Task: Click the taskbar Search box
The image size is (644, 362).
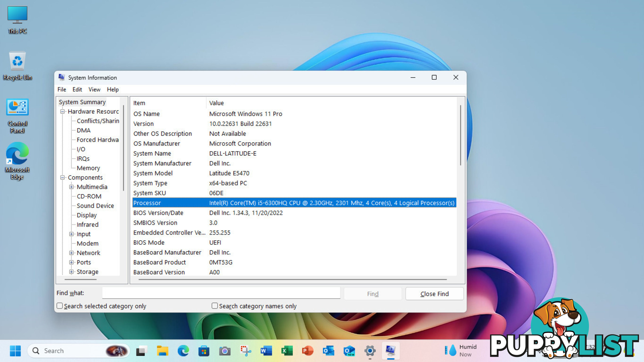Action: point(79,351)
